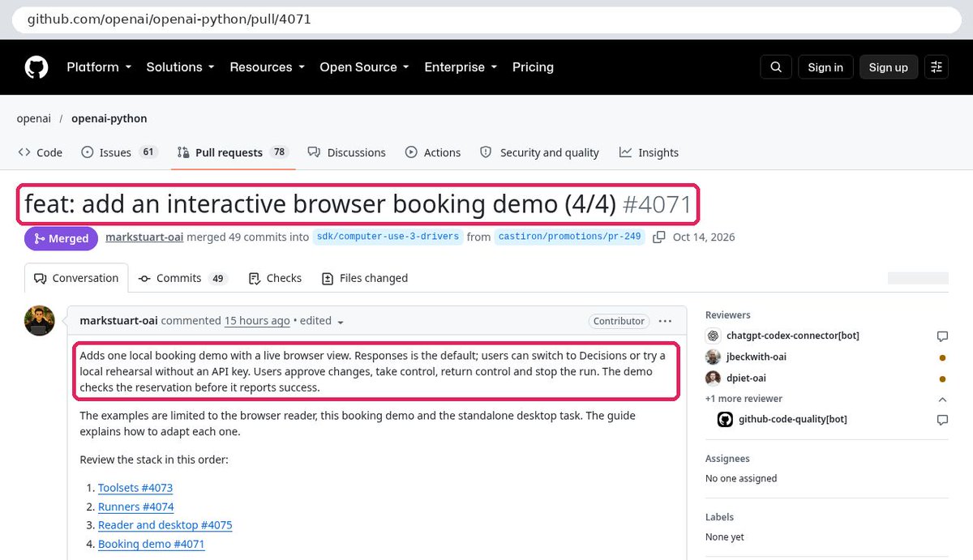Expand the Resources menu
973x560 pixels.
click(x=267, y=67)
